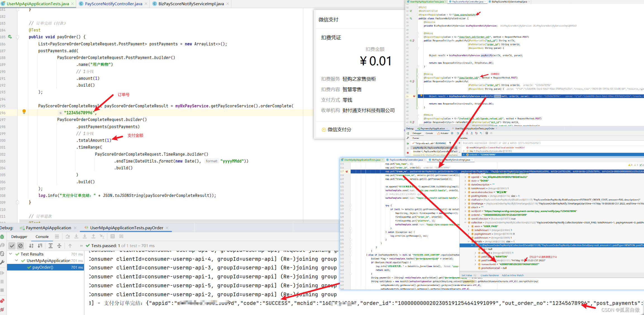Expand all test result nodes

(51, 246)
